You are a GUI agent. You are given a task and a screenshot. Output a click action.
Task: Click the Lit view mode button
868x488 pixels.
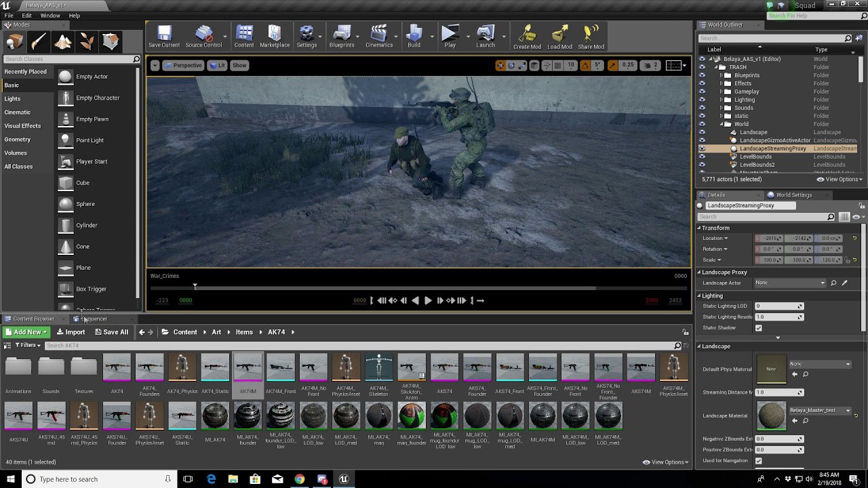pos(218,66)
